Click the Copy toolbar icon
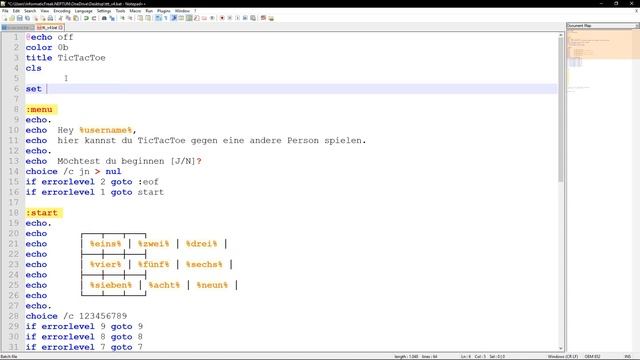 [x=68, y=18]
